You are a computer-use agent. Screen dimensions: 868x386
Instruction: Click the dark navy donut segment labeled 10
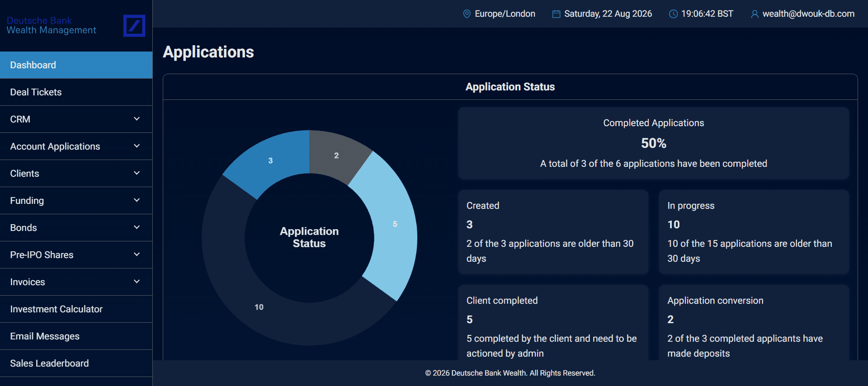tap(259, 307)
